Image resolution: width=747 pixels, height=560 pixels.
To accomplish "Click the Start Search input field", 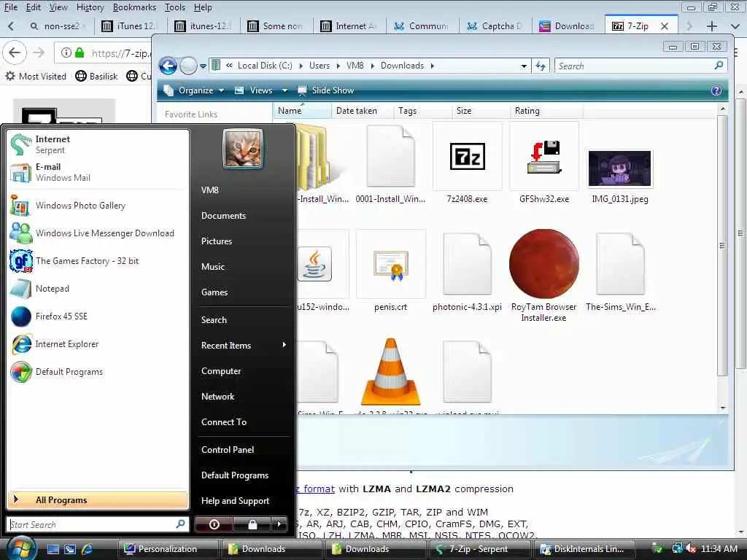I will pos(98,524).
